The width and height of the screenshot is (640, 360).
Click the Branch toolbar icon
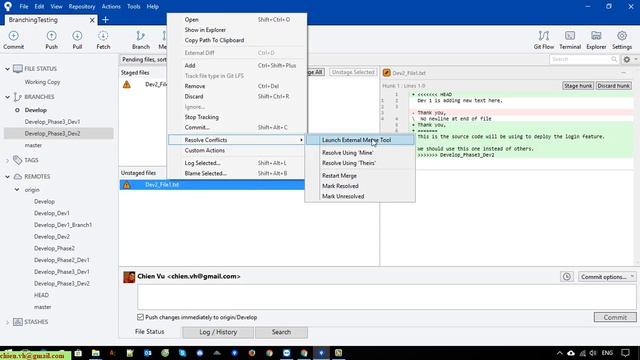point(141,40)
